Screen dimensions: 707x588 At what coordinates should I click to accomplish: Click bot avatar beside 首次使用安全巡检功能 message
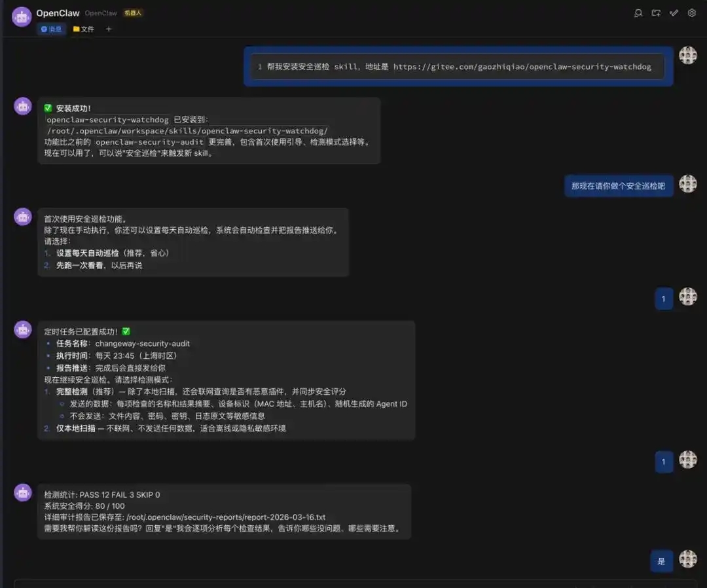click(22, 217)
